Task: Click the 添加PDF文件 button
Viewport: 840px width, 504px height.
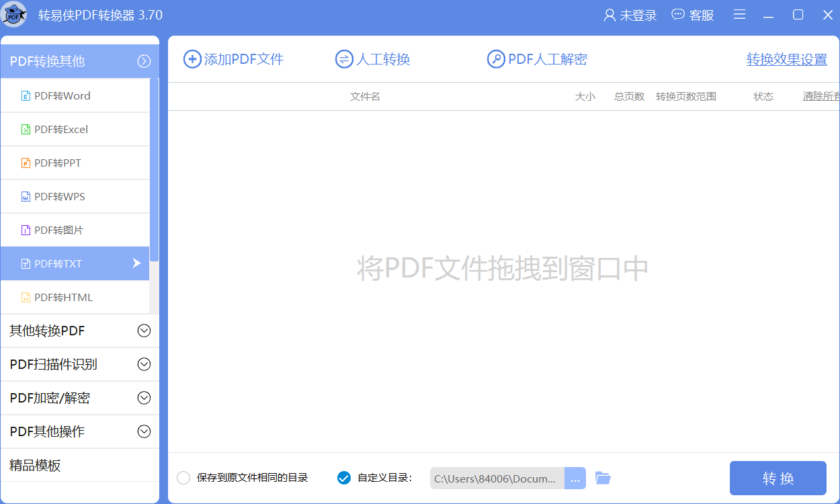Action: [234, 59]
